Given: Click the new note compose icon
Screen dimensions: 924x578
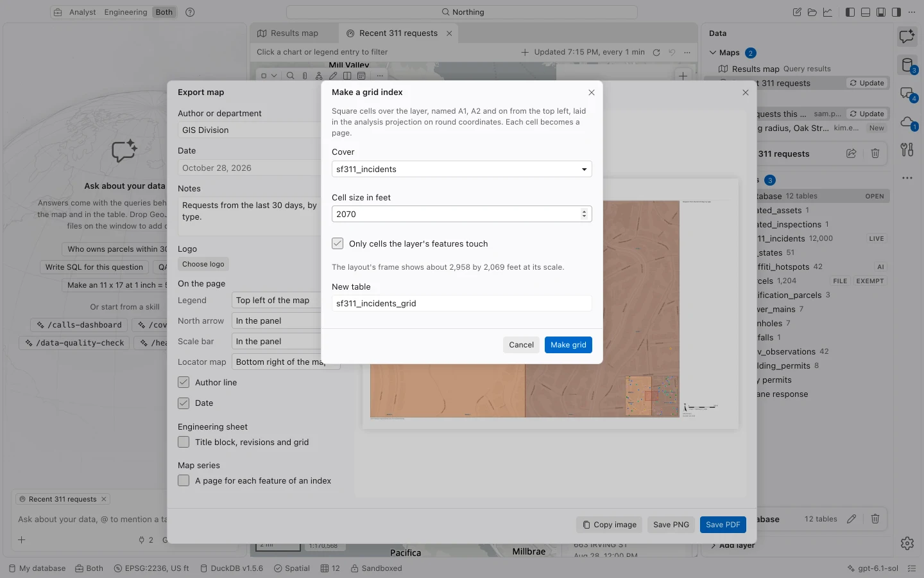Looking at the screenshot, I should [797, 12].
